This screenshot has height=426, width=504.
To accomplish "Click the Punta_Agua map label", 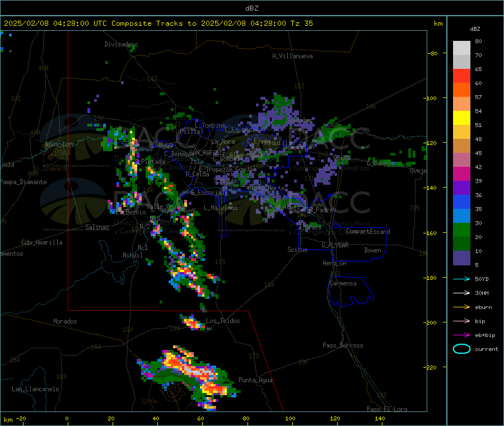I will pos(255,380).
